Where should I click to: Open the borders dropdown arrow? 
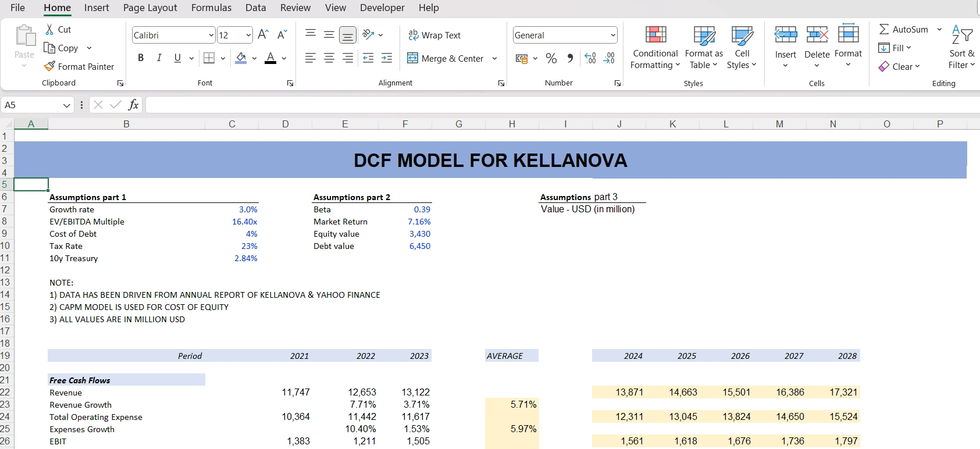(x=223, y=58)
